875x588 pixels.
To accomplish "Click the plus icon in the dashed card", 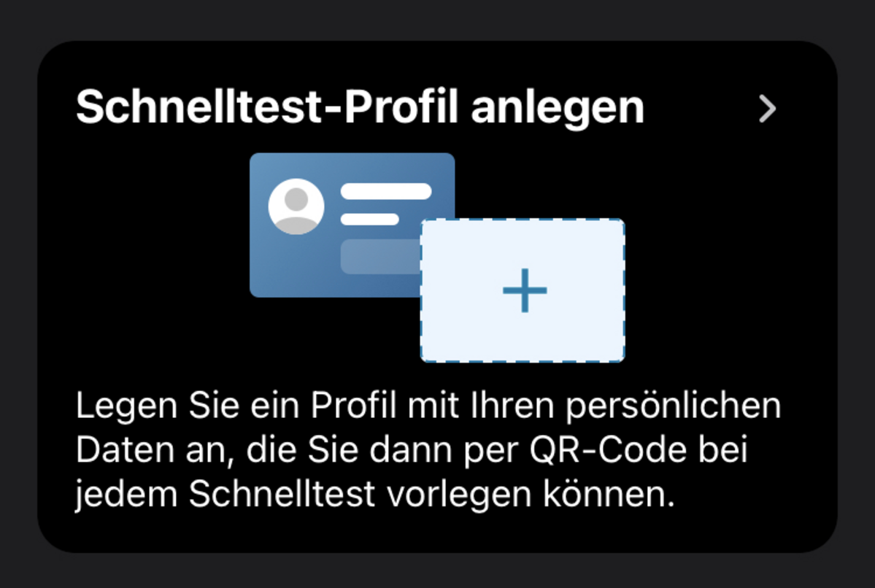I will click(525, 290).
